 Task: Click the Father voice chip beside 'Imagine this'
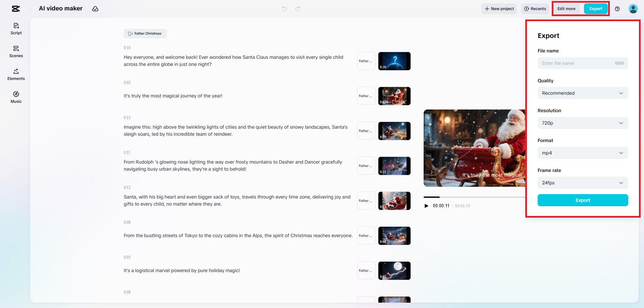pos(366,131)
